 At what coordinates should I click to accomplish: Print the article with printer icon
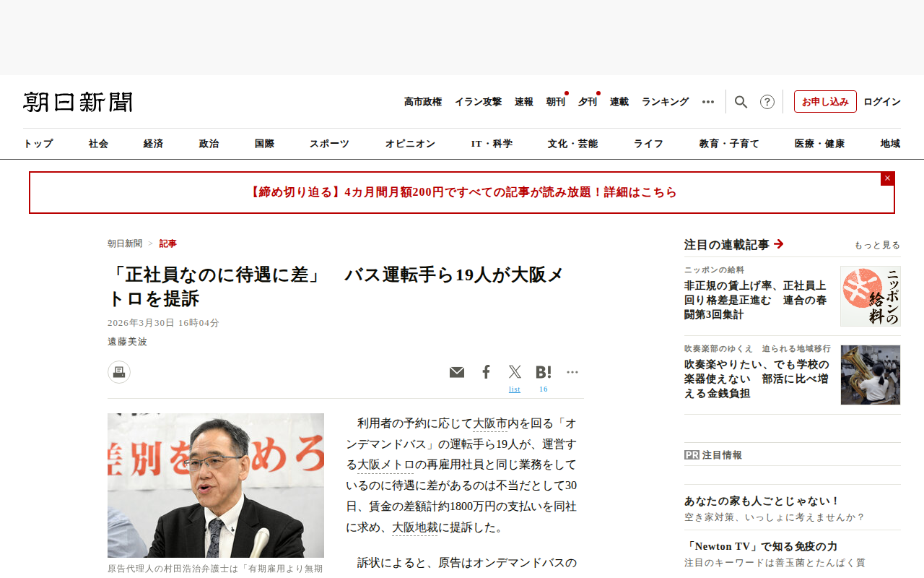[x=119, y=372]
